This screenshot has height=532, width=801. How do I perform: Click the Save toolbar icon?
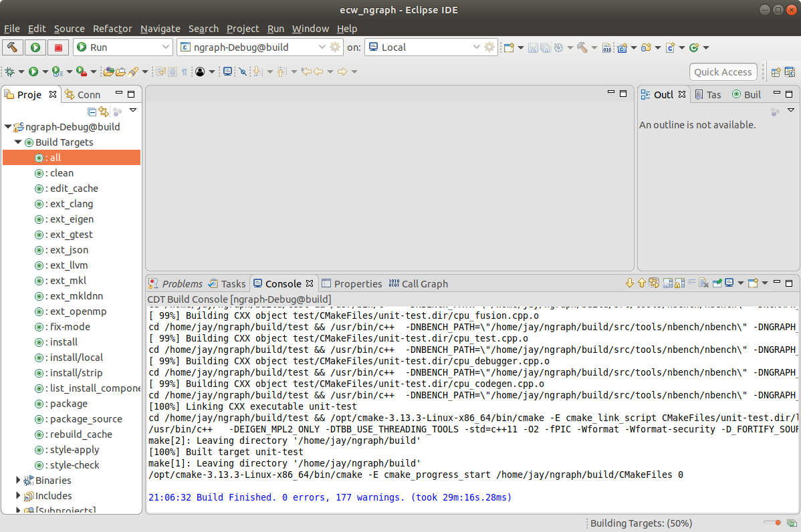coord(533,47)
